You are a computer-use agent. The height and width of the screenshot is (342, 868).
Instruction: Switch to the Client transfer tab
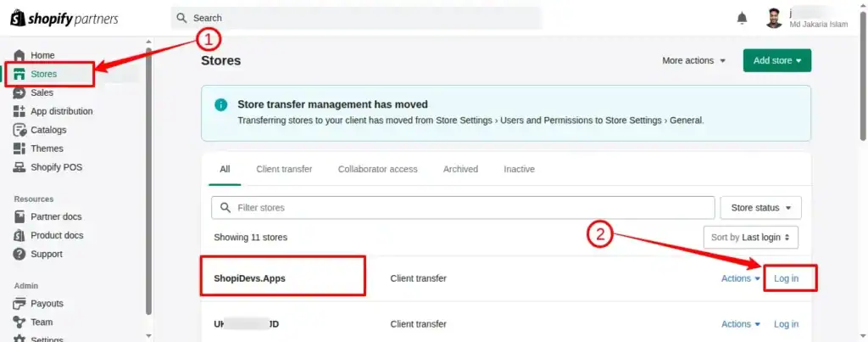(x=284, y=169)
